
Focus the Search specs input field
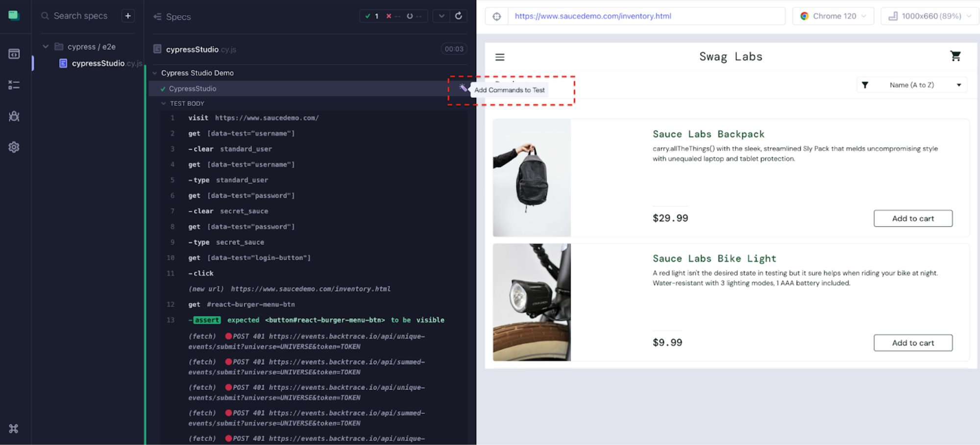(81, 16)
